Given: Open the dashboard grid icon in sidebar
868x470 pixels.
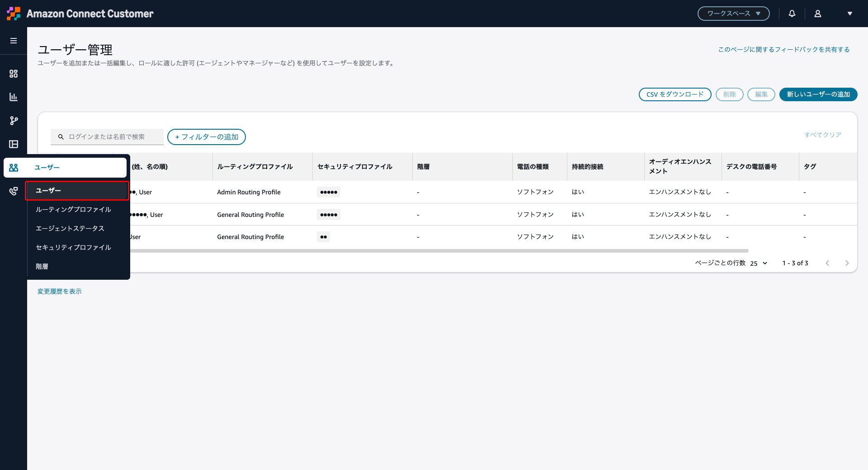Looking at the screenshot, I should 14,74.
